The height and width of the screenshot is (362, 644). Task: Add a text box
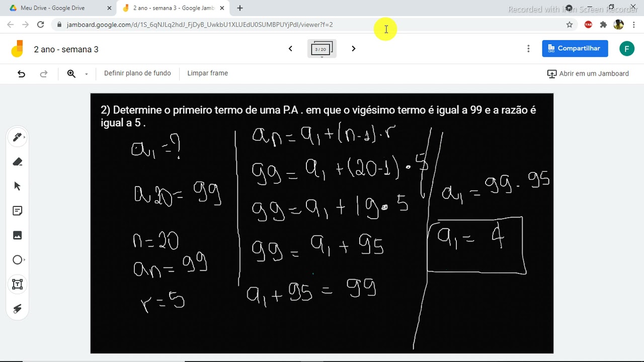click(x=17, y=284)
